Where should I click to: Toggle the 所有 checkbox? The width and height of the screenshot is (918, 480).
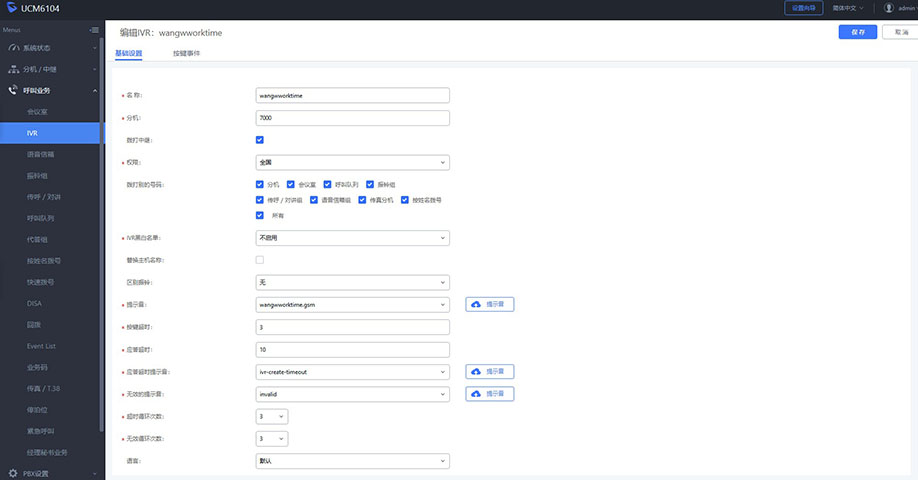(x=260, y=215)
